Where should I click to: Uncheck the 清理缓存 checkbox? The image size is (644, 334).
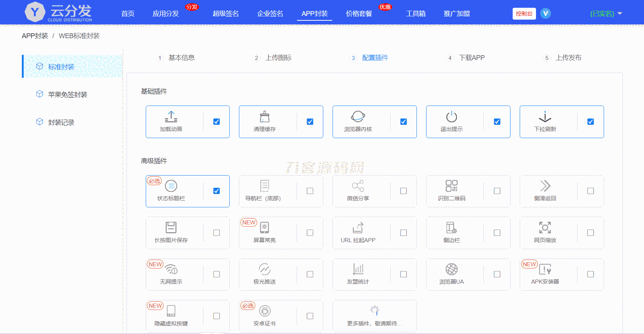pyautogui.click(x=310, y=121)
